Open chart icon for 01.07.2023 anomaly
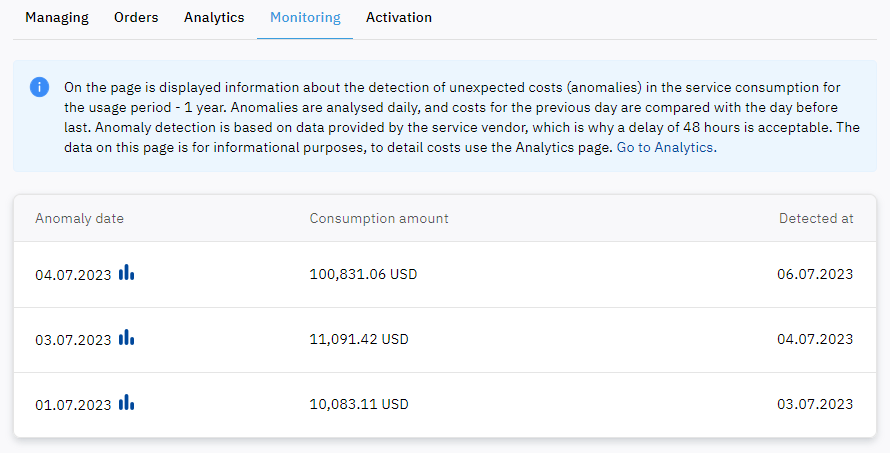Viewport: 890px width, 453px height. pyautogui.click(x=127, y=402)
